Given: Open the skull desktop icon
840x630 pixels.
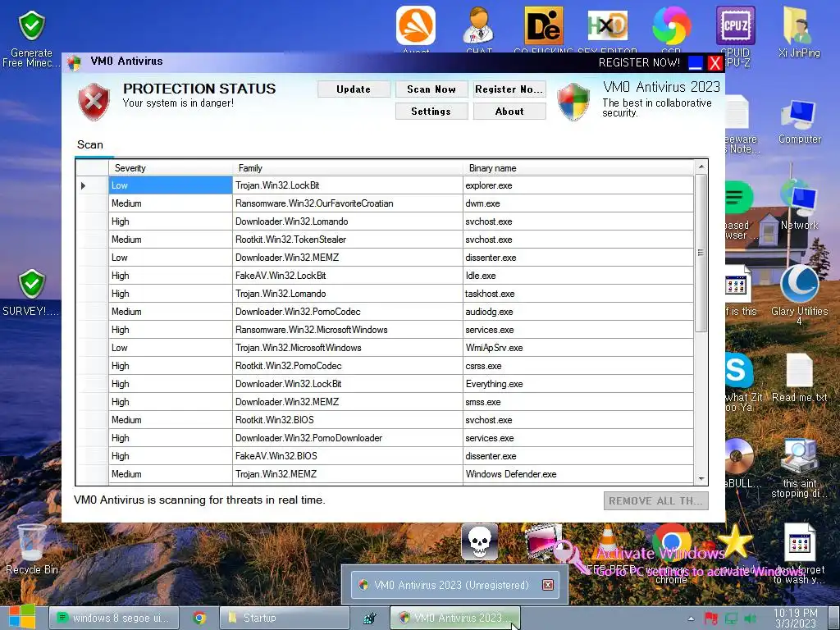Looking at the screenshot, I should click(x=479, y=542).
